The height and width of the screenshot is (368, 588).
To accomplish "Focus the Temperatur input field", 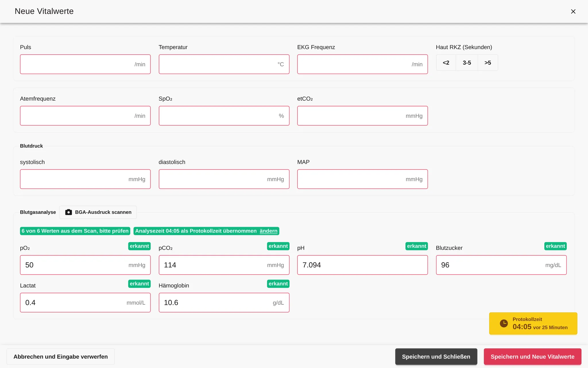I will pos(224,64).
